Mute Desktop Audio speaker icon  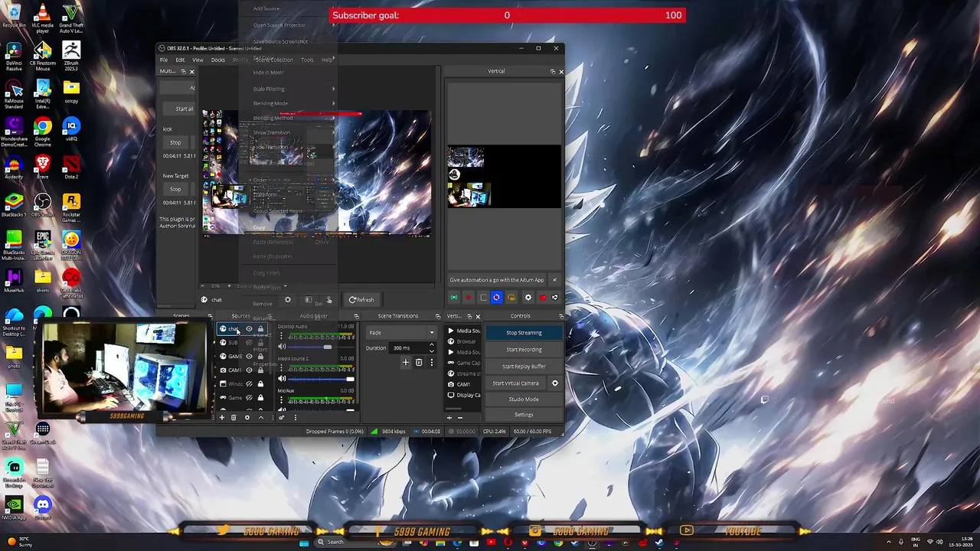282,347
